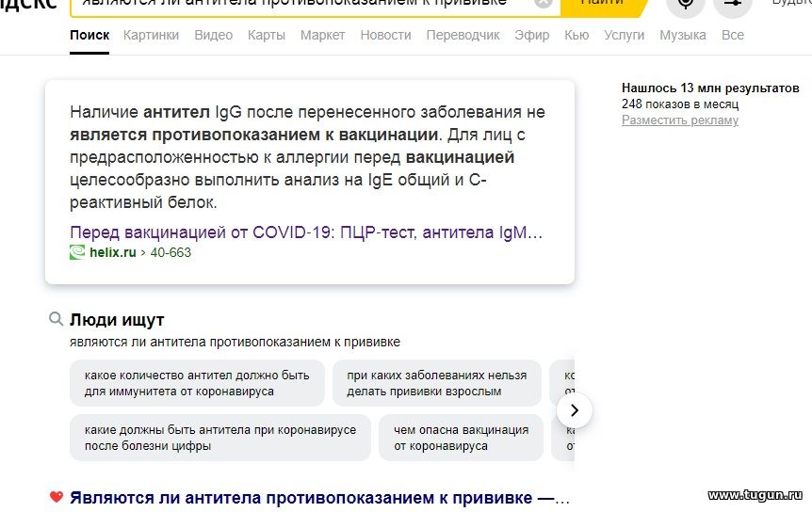The image size is (812, 512).
Task: Click the red heart icon of the result
Action: coord(57,497)
